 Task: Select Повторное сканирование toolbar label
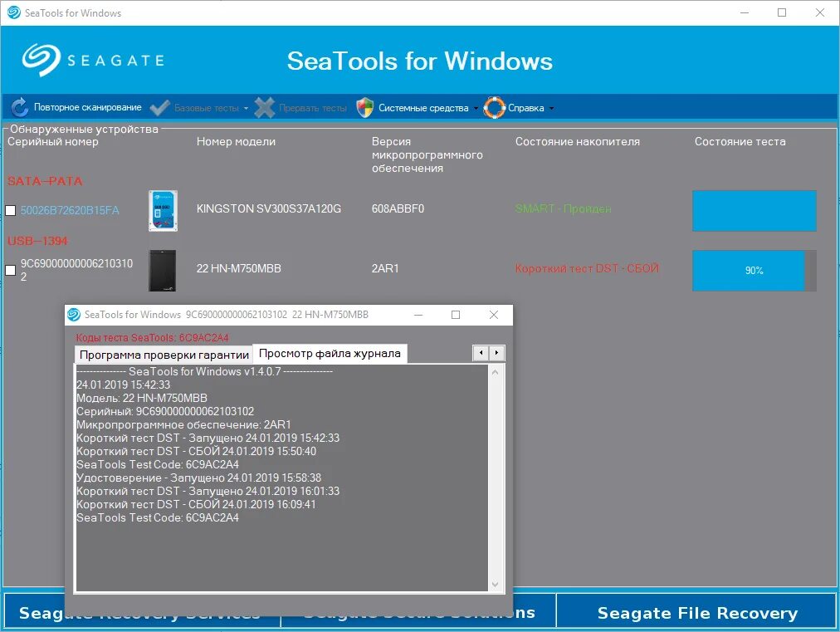pyautogui.click(x=88, y=107)
